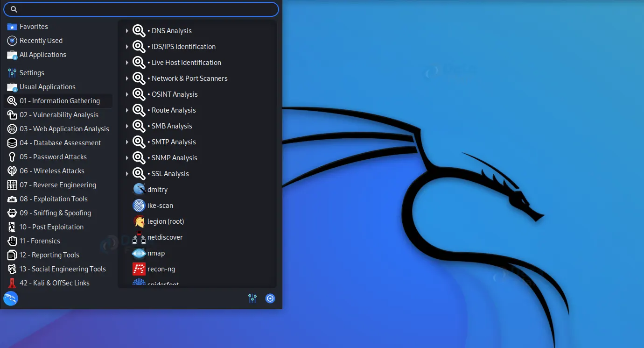
Task: Click '11 - Forensics' text
Action: point(40,241)
